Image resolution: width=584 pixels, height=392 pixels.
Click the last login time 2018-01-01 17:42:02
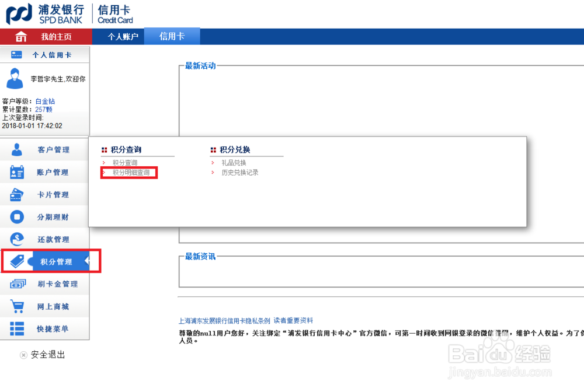[x=32, y=125]
